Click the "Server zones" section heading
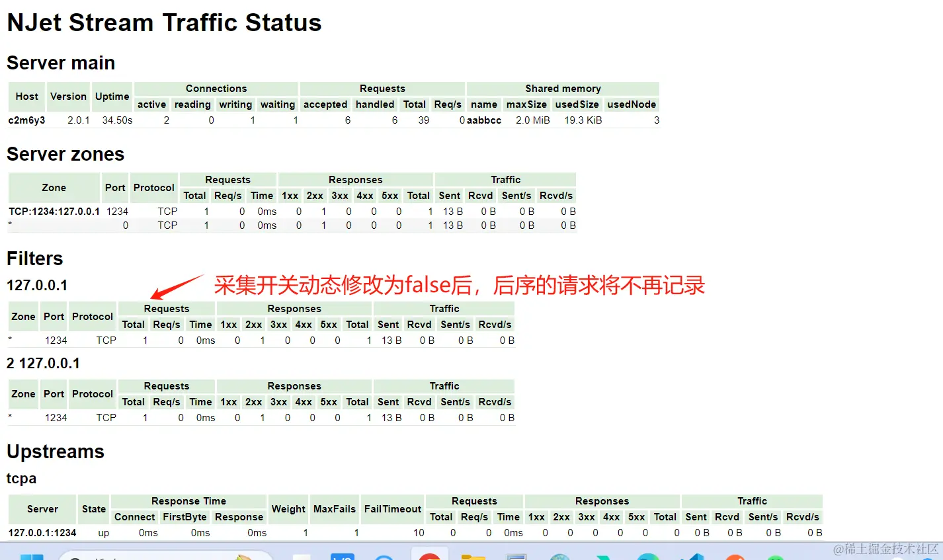The width and height of the screenshot is (943, 560). [x=65, y=154]
